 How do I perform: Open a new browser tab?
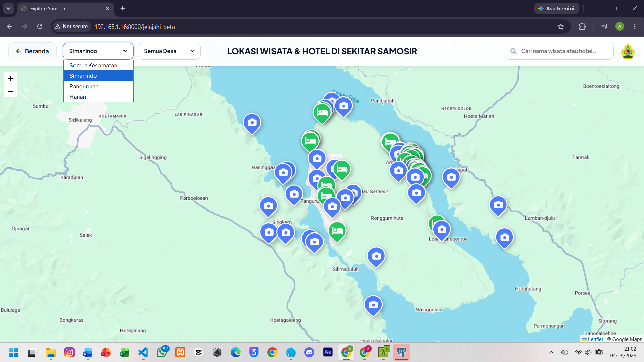point(123,8)
